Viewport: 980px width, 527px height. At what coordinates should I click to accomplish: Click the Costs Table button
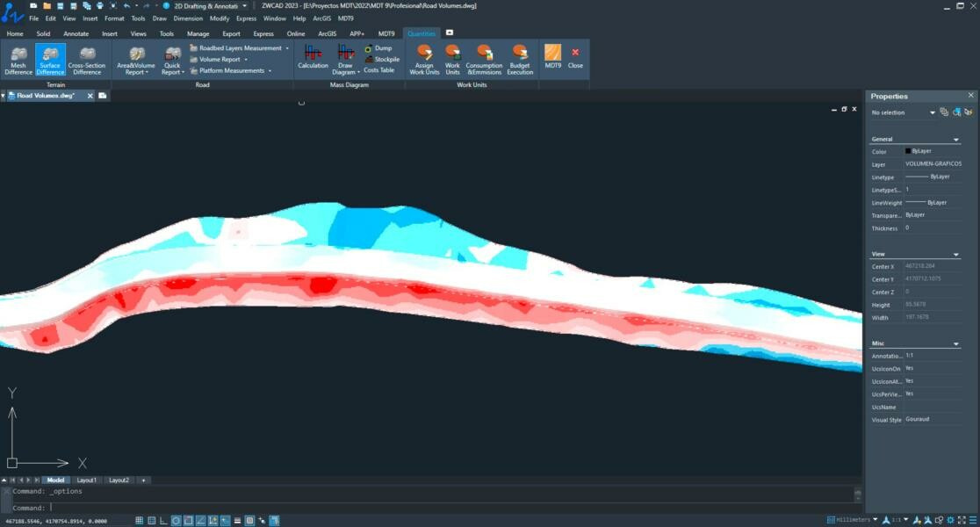pos(378,70)
